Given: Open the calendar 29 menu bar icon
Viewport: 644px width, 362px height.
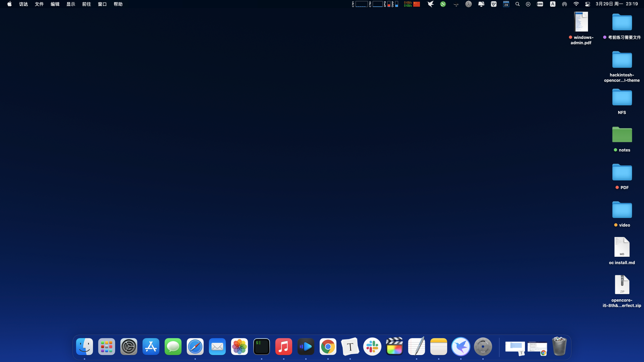Looking at the screenshot, I should pyautogui.click(x=506, y=4).
